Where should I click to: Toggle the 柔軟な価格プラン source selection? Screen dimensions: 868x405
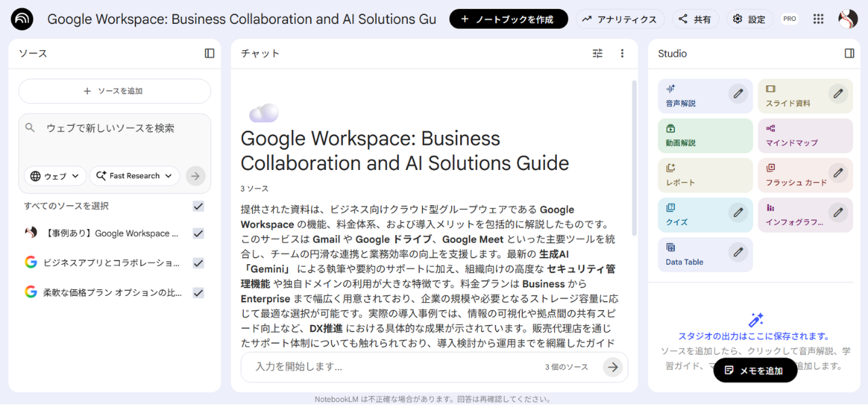[x=198, y=292]
